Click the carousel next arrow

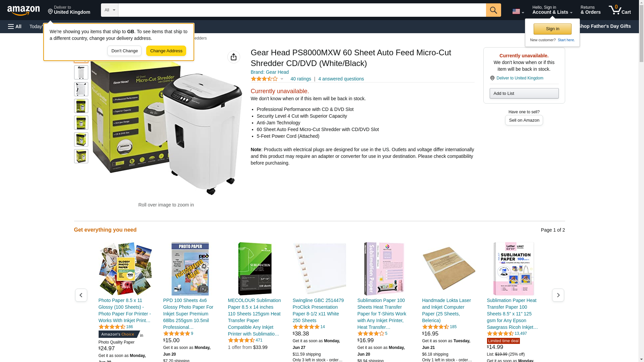(558, 295)
